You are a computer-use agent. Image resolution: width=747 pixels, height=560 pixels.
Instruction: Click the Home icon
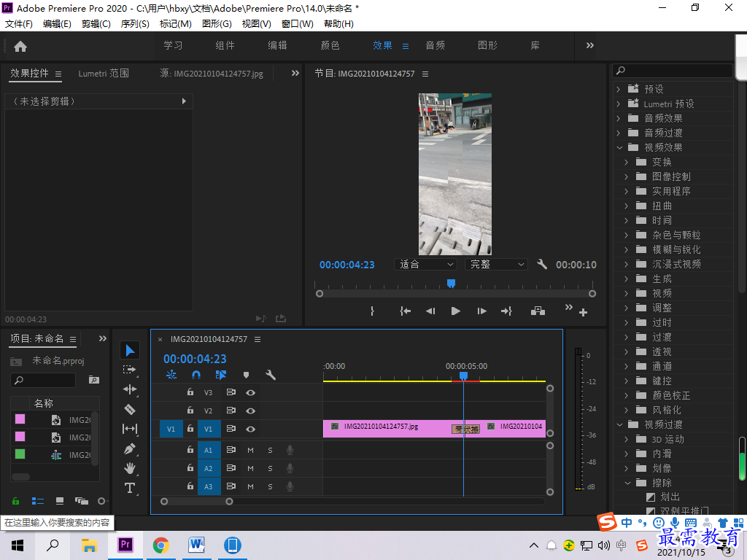coord(20,46)
